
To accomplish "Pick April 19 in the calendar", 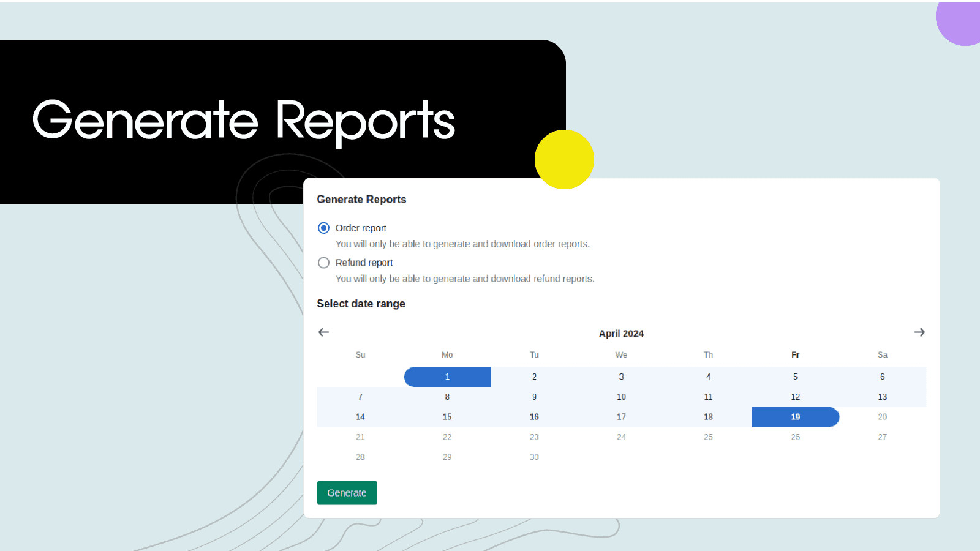I will [x=795, y=417].
